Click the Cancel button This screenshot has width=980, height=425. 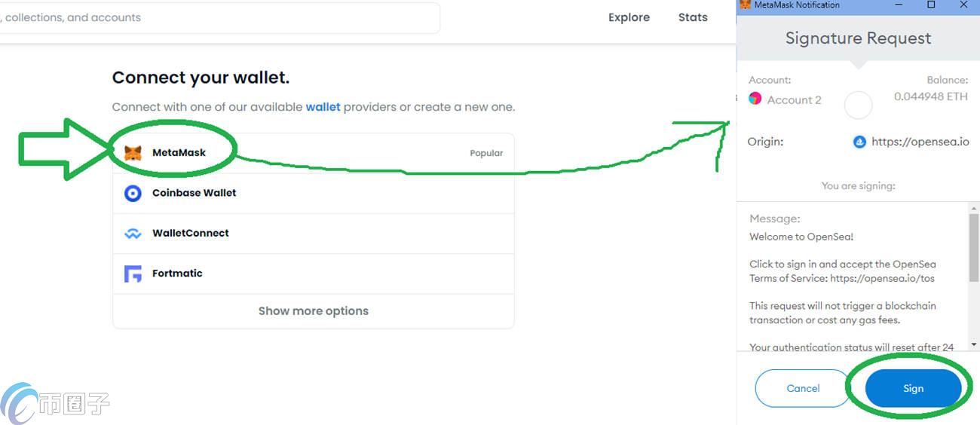pos(803,389)
